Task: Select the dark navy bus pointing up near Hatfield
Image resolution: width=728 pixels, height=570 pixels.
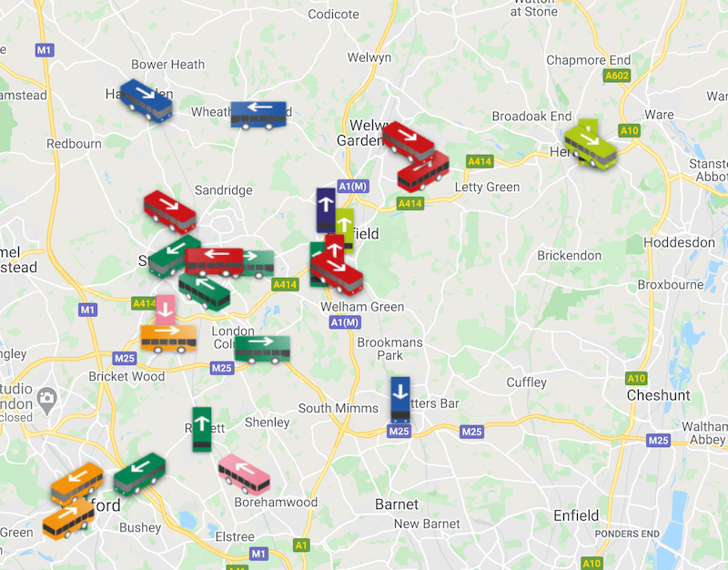Action: click(x=326, y=210)
